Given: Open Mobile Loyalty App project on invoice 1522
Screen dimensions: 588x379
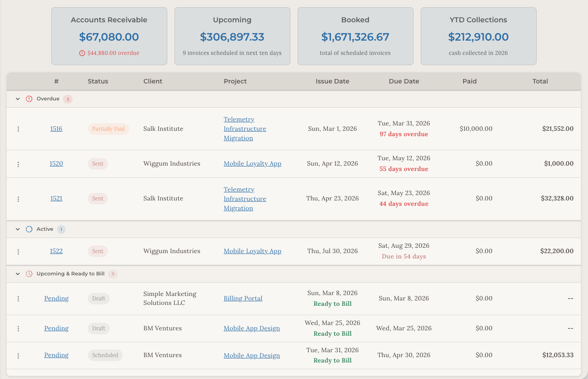Looking at the screenshot, I should coord(253,251).
